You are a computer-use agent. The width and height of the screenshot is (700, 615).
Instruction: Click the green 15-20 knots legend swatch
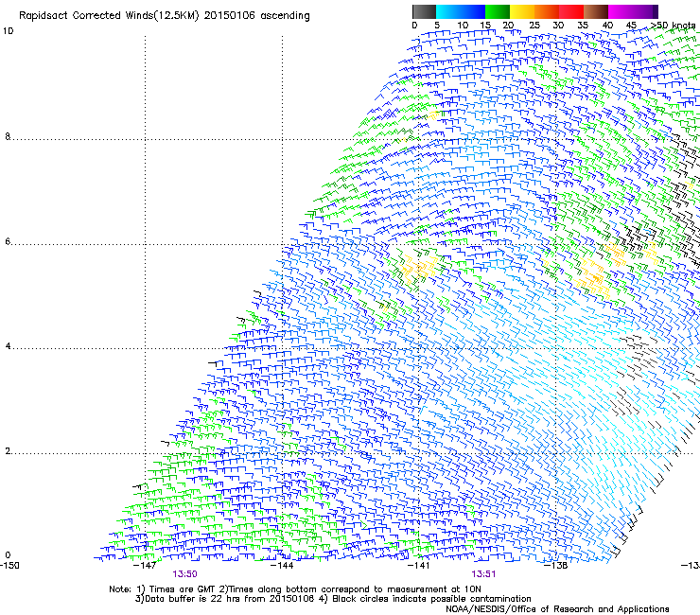(x=498, y=11)
